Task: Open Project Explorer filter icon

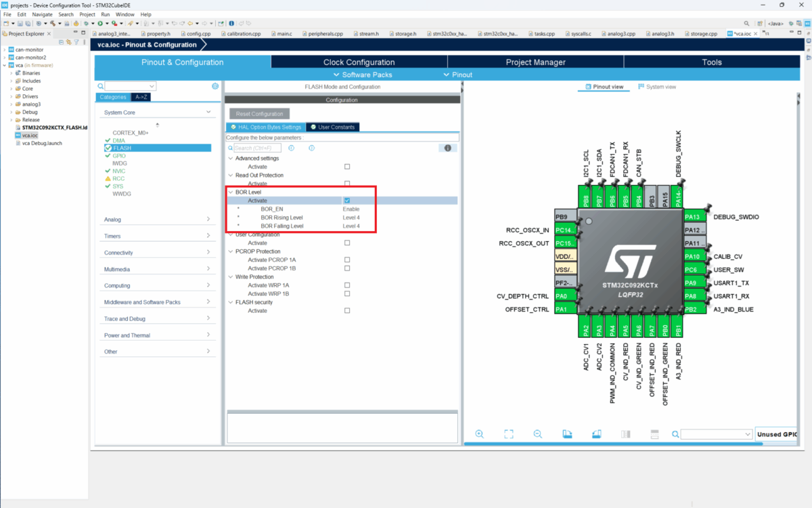Action: pyautogui.click(x=75, y=42)
